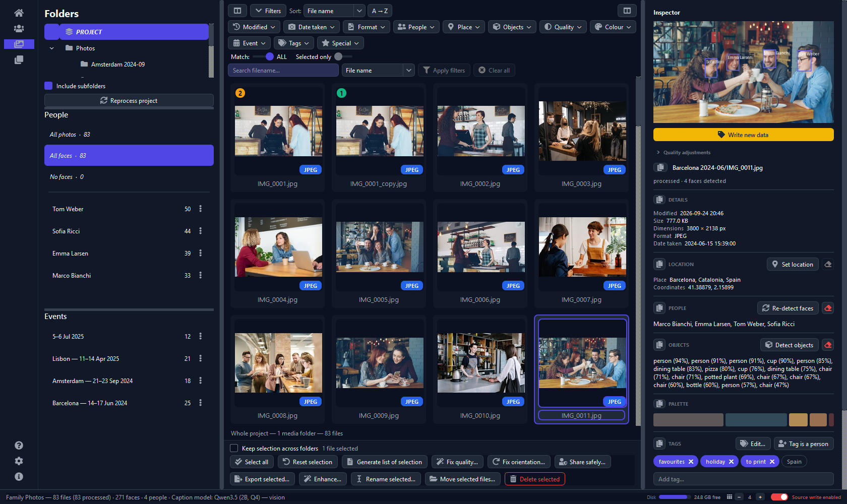Open the help question mark icon
847x504 pixels.
click(x=19, y=446)
